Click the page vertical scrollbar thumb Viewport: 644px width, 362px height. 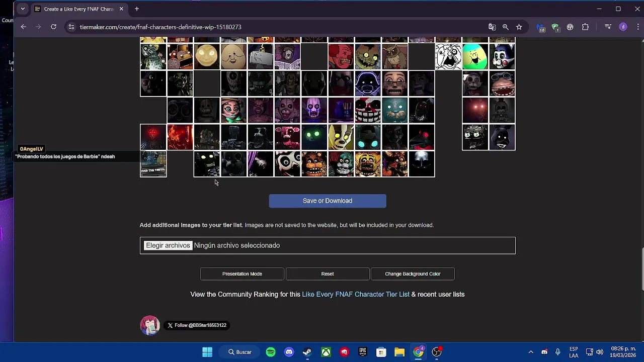pyautogui.click(x=642, y=269)
